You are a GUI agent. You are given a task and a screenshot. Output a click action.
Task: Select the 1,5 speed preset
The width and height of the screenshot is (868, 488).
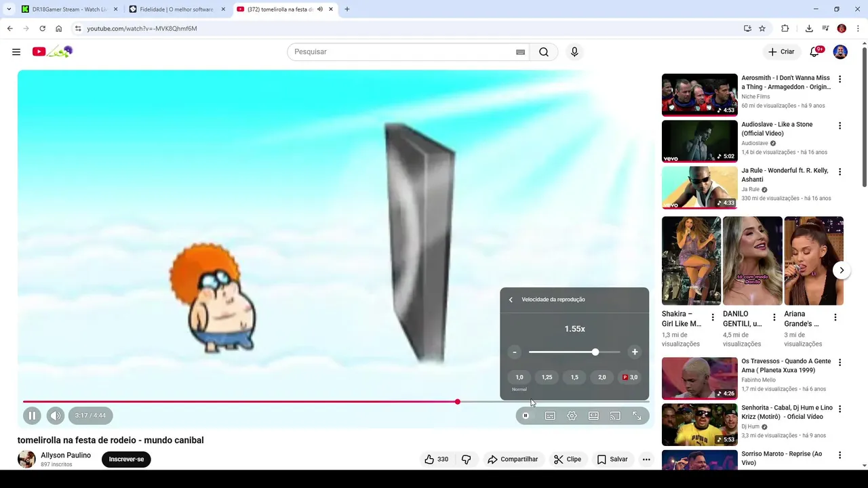[574, 378]
